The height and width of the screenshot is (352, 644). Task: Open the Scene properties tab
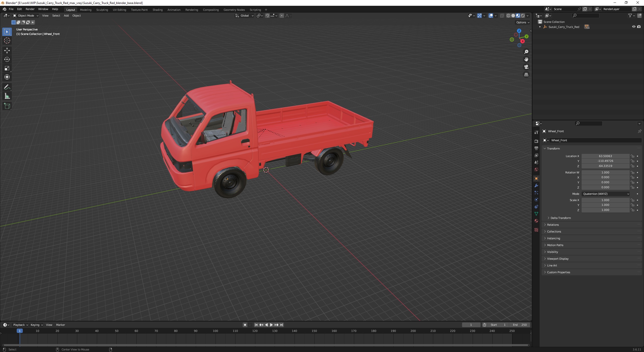[x=536, y=162]
